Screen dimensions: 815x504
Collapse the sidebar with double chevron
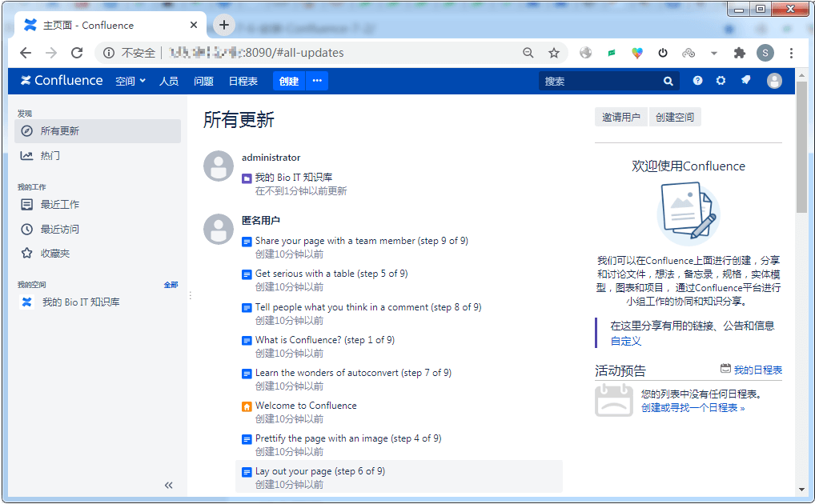tap(168, 485)
